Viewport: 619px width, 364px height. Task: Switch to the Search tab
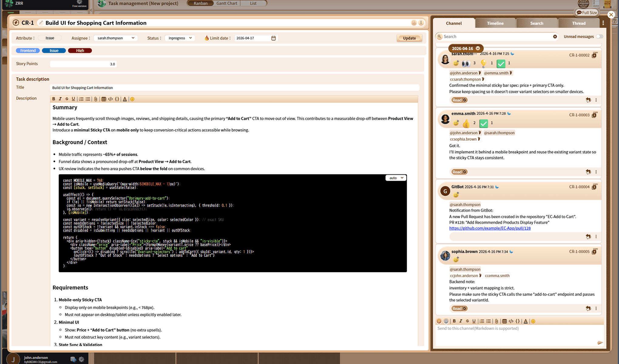click(x=536, y=23)
